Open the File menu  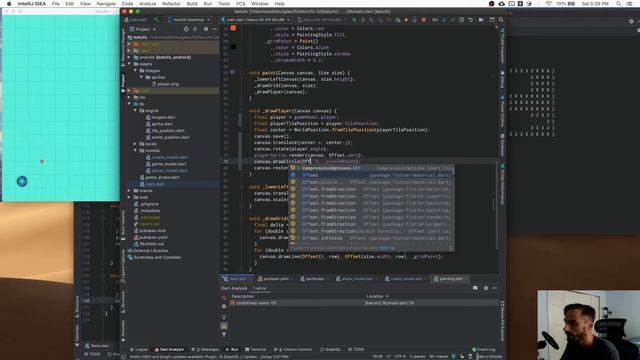(56, 4)
